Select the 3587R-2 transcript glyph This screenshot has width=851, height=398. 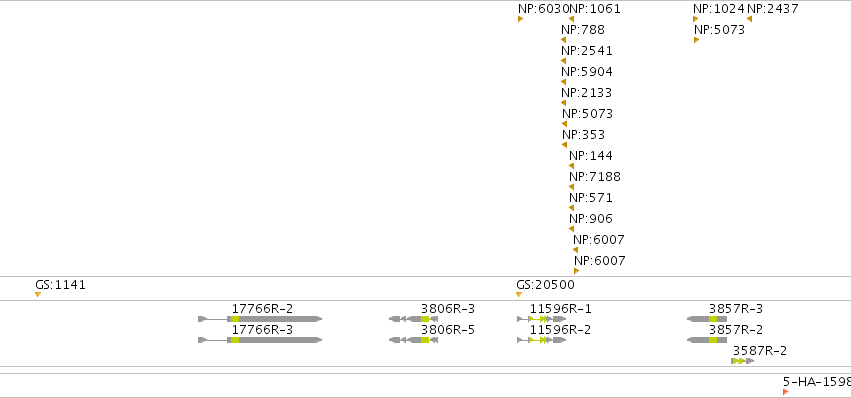coord(743,361)
